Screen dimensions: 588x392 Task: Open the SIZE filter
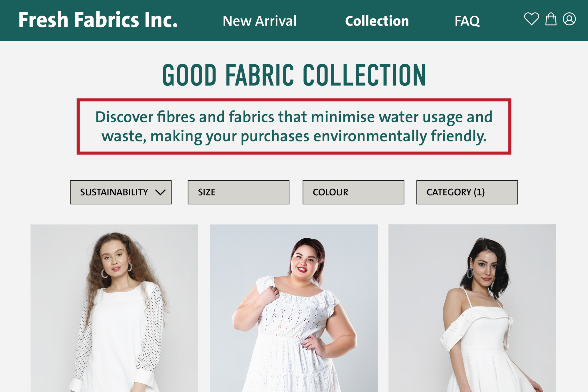pos(238,192)
